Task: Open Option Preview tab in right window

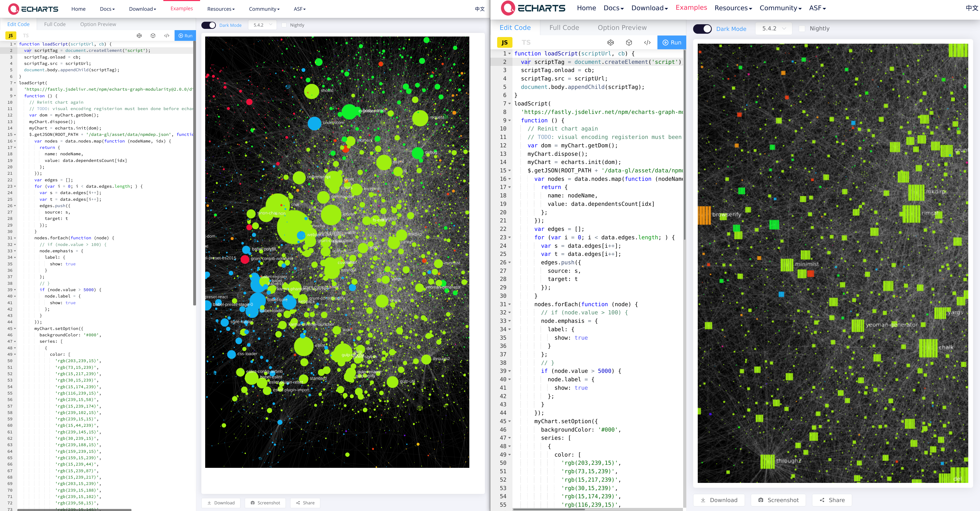Action: pyautogui.click(x=622, y=27)
